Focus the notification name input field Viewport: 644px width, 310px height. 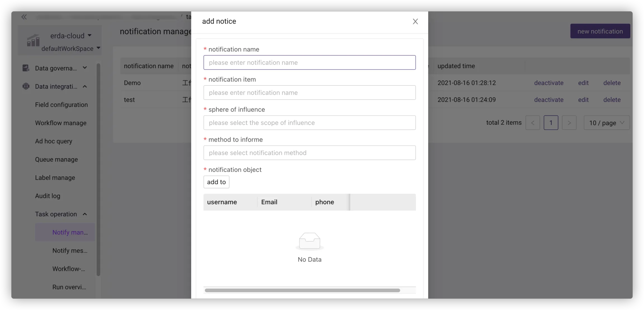[309, 63]
